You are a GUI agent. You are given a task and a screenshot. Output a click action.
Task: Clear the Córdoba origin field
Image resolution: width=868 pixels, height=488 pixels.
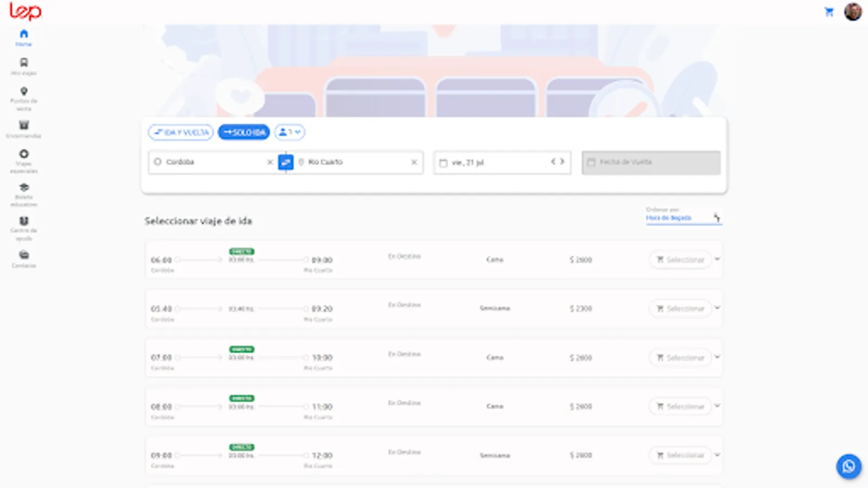(x=270, y=162)
